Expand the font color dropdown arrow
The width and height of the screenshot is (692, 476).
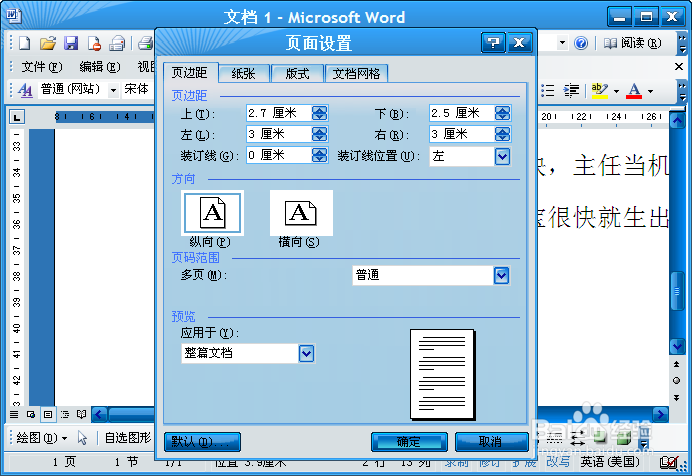tap(650, 91)
